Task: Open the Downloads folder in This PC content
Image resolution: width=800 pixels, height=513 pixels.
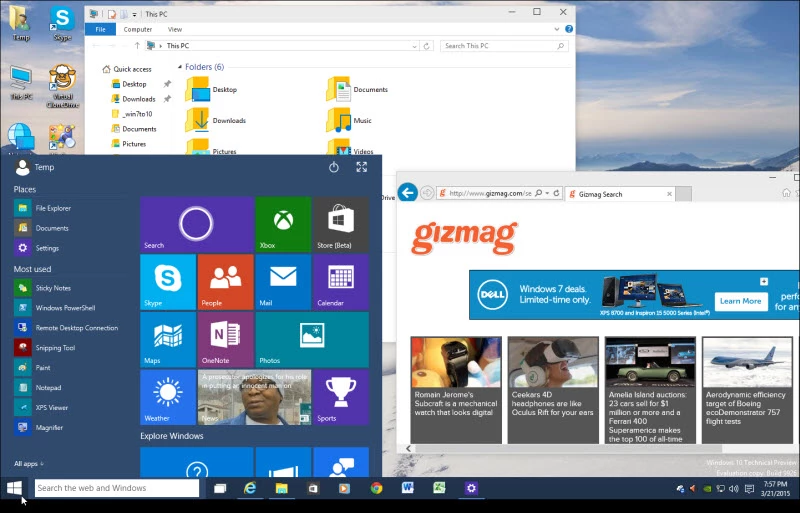Action: click(216, 120)
